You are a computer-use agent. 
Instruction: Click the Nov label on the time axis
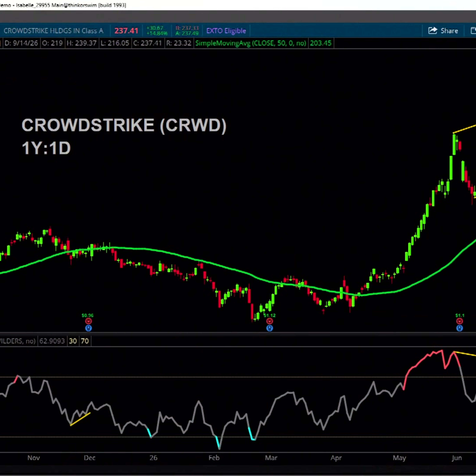pos(33,458)
